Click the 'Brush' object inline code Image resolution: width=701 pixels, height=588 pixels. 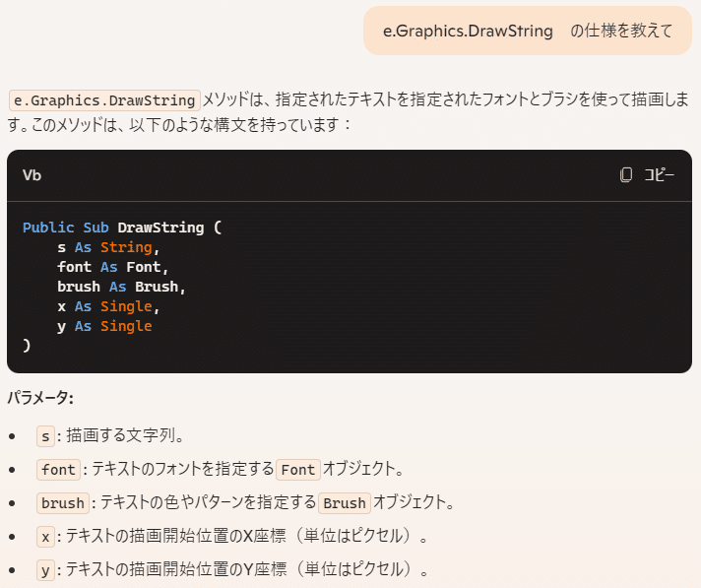345,503
